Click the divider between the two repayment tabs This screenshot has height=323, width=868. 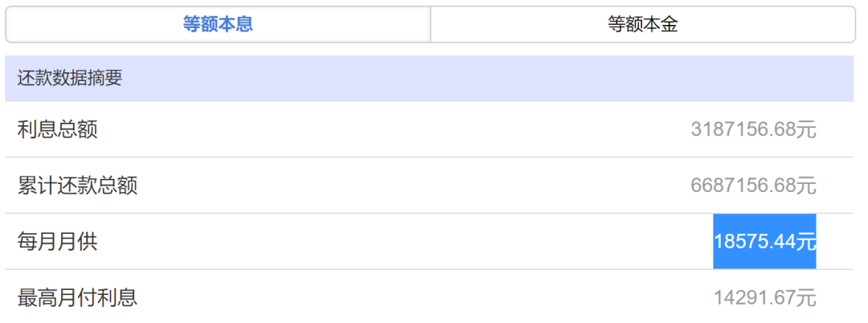click(x=431, y=24)
